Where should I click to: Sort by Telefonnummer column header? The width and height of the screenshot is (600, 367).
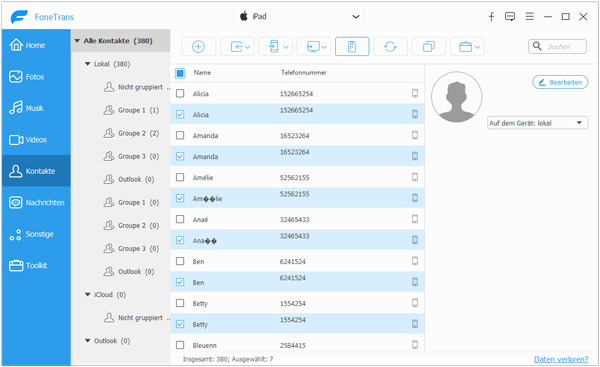pos(304,72)
